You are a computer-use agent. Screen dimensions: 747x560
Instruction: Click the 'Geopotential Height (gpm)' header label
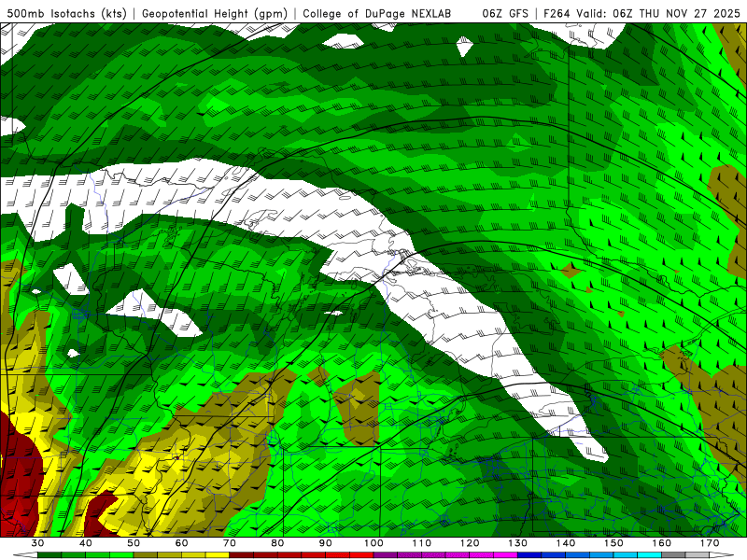pyautogui.click(x=215, y=13)
